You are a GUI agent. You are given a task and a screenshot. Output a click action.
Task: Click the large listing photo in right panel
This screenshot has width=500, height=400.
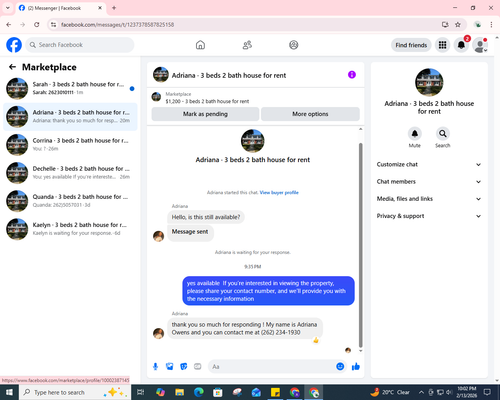[429, 82]
